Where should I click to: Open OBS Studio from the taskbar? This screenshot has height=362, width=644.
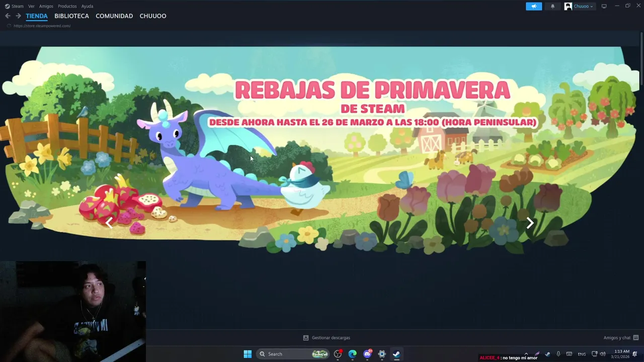338,354
